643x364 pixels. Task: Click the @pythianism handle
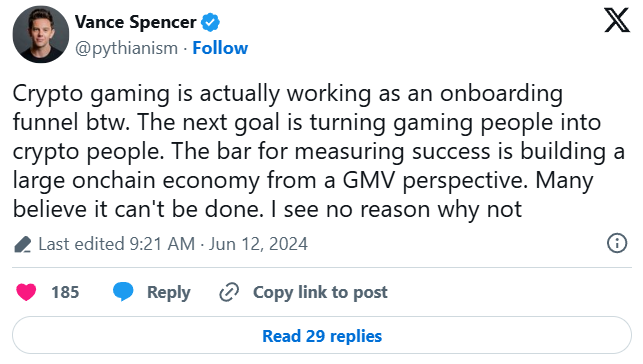coord(126,48)
